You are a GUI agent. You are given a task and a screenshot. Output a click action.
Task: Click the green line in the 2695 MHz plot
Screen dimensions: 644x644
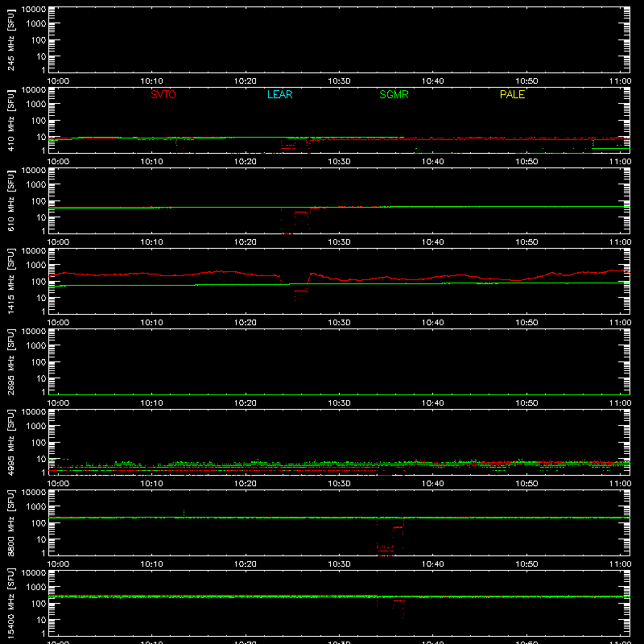[339, 394]
